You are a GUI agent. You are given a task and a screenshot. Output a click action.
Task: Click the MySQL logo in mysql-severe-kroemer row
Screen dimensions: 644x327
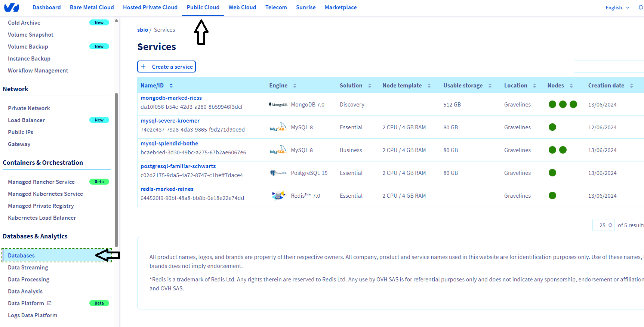[278, 127]
